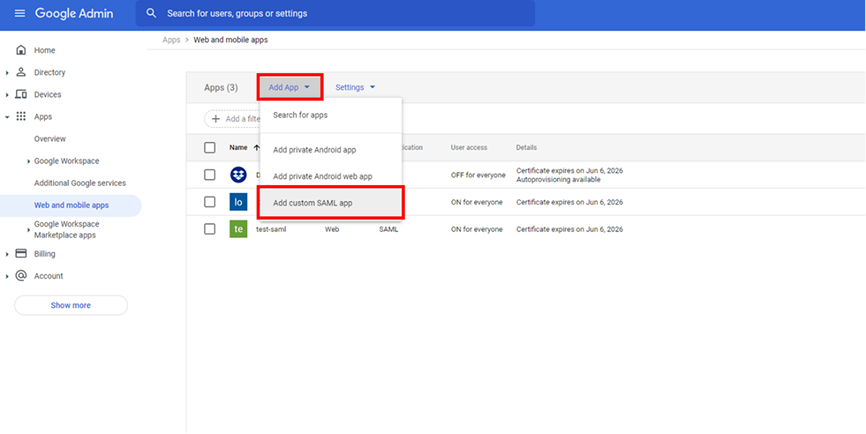
Task: Open the Add App dropdown
Action: (x=289, y=88)
